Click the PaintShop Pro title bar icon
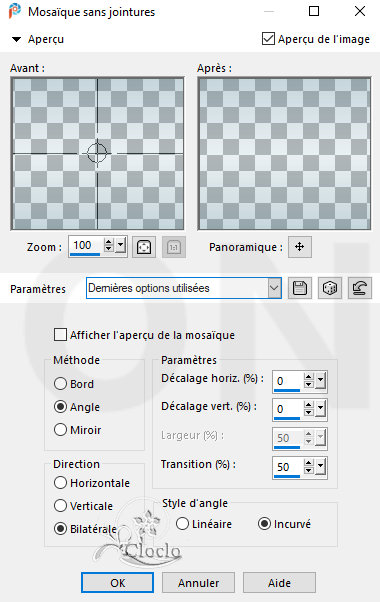 (x=15, y=12)
